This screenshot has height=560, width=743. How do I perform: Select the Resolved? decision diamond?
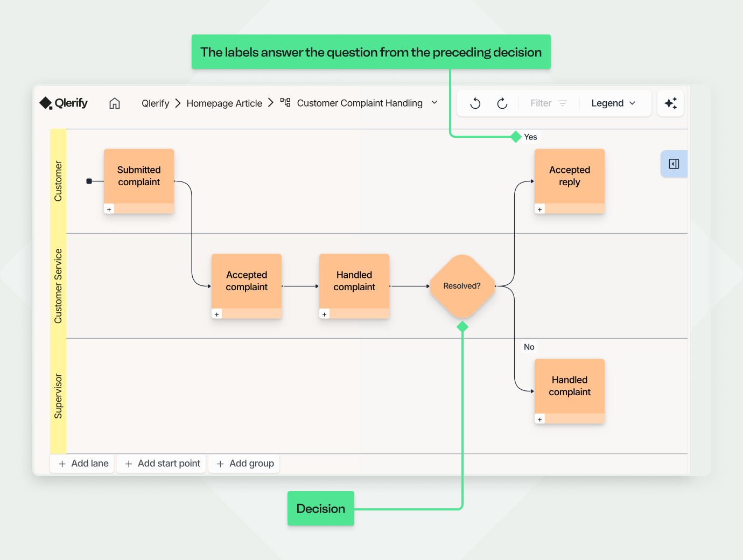pos(462,286)
